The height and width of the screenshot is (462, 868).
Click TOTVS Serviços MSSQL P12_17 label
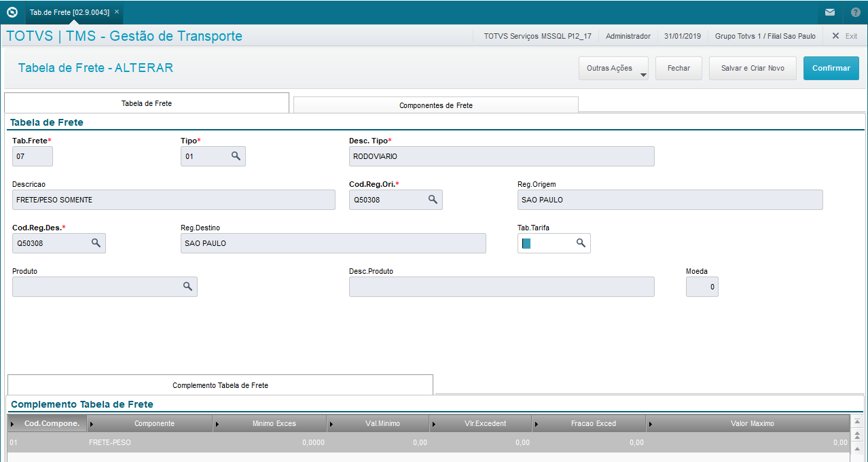(538, 36)
